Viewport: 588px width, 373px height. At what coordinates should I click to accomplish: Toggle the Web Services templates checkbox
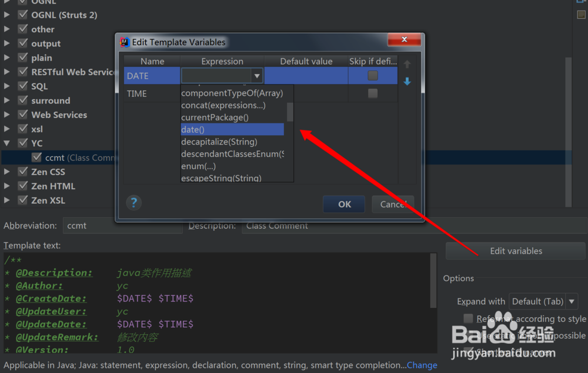click(22, 115)
